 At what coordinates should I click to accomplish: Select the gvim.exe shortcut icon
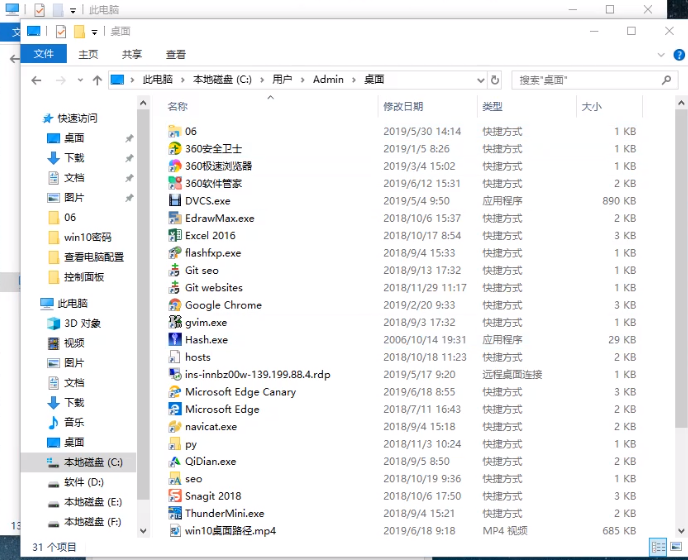coord(175,322)
